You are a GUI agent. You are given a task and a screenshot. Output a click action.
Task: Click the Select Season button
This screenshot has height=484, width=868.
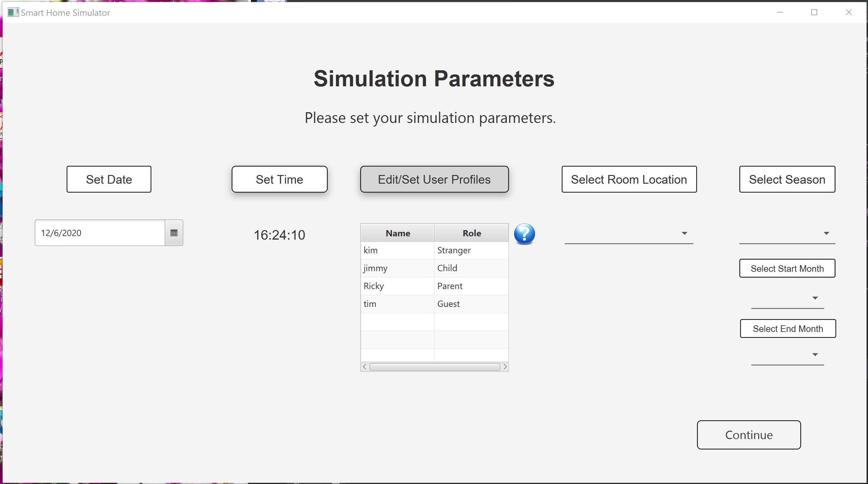(x=787, y=179)
